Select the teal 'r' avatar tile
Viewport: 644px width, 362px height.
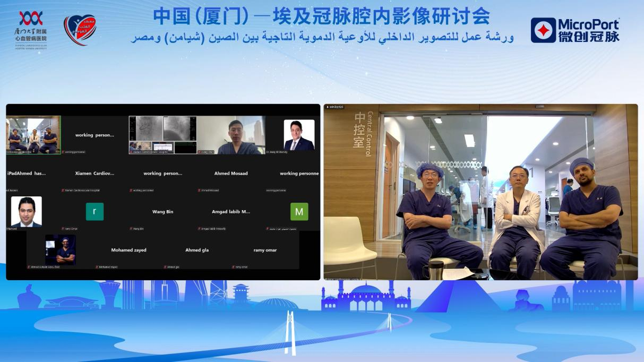(x=95, y=212)
